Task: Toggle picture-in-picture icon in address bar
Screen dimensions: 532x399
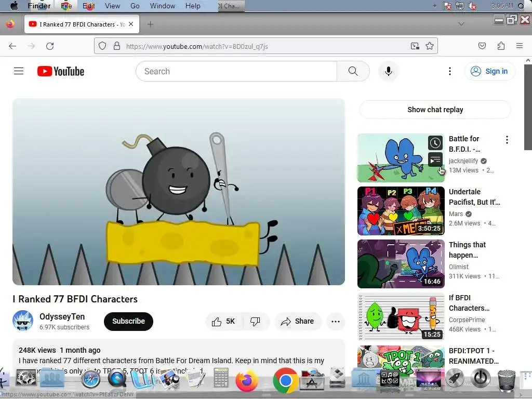Action: (415, 46)
